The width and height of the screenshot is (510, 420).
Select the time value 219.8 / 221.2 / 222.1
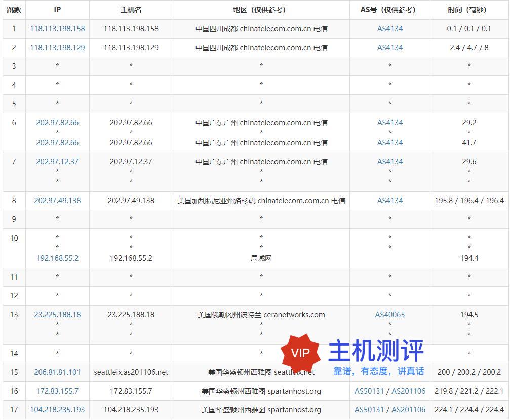pyautogui.click(x=469, y=391)
